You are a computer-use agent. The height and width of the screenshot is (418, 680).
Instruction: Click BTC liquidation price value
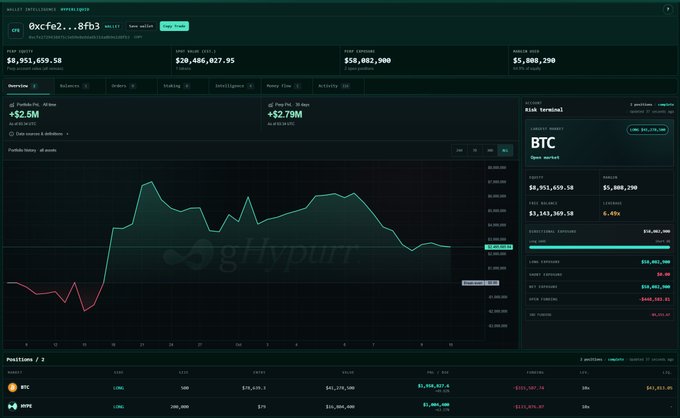click(659, 388)
